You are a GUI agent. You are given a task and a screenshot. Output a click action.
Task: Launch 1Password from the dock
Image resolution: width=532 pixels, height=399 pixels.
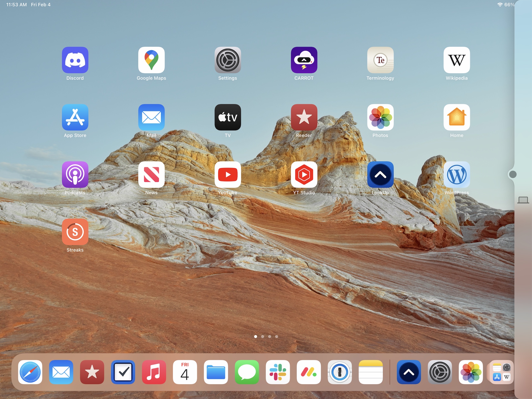[340, 372]
